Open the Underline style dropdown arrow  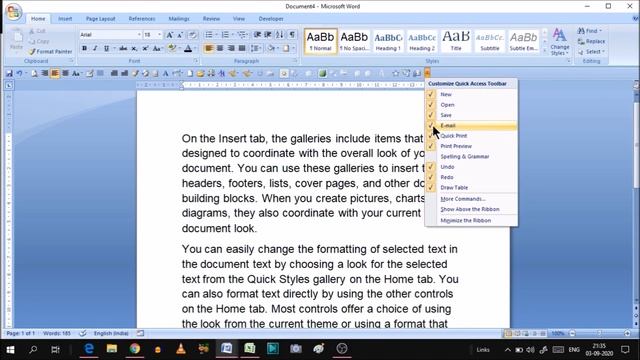coord(114,48)
